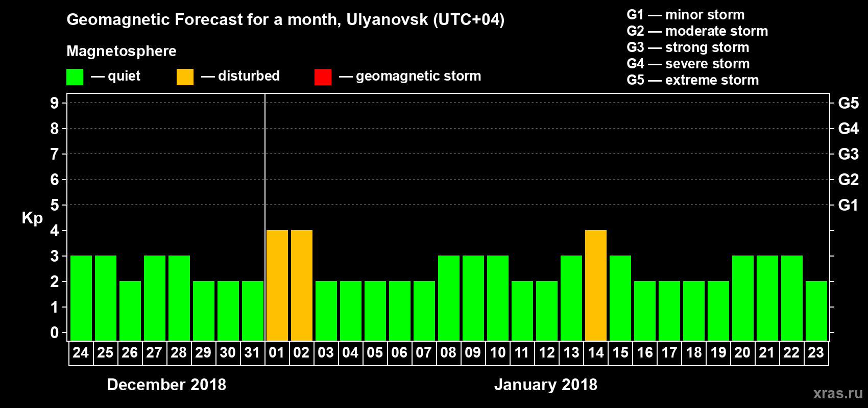The width and height of the screenshot is (868, 408).
Task: Click the '— disturbed' legend text
Action: 240,76
